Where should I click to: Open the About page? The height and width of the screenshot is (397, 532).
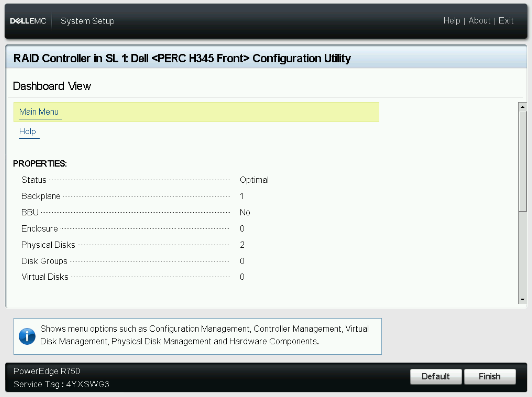pos(479,21)
